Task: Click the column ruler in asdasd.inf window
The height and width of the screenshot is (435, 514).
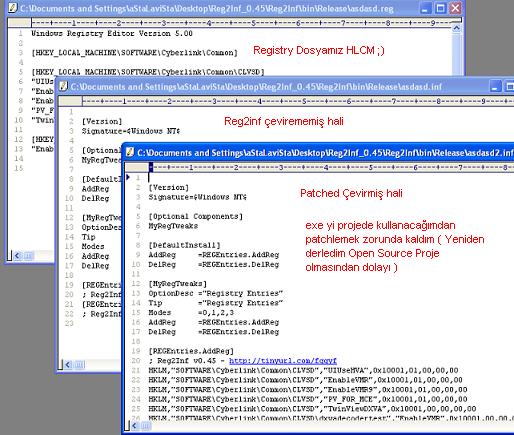Action: point(298,101)
